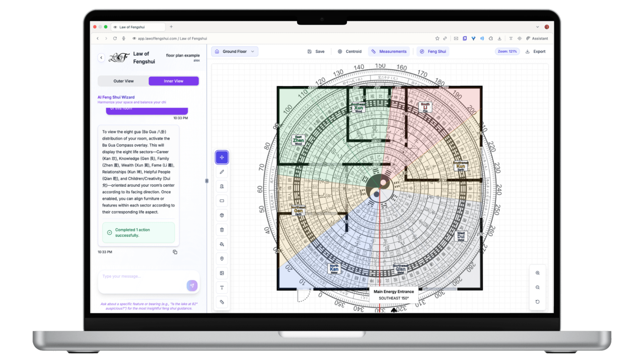Open browser tab list chevron

[537, 27]
